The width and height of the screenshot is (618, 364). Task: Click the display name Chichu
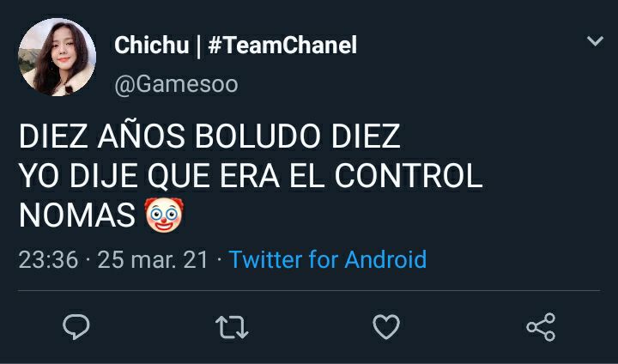[152, 45]
